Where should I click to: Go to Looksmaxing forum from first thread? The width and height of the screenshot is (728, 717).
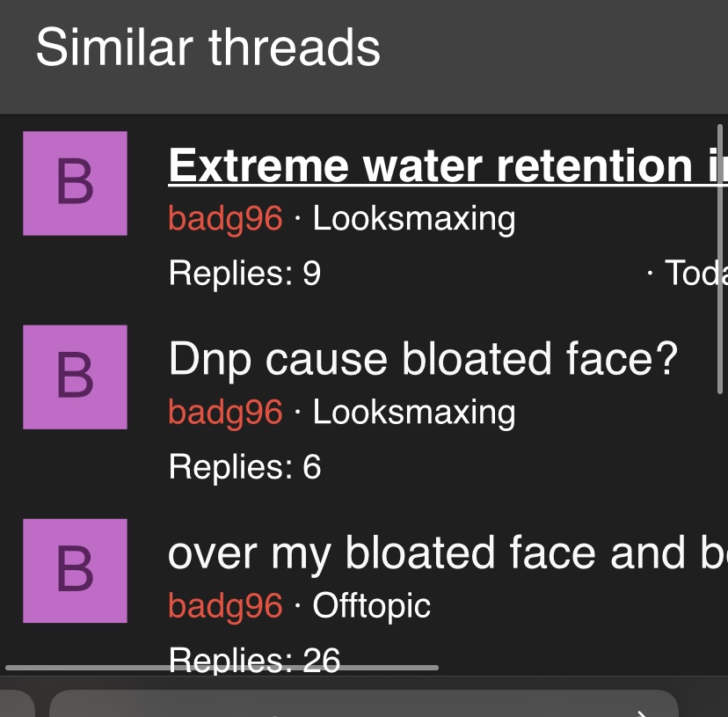pyautogui.click(x=414, y=218)
